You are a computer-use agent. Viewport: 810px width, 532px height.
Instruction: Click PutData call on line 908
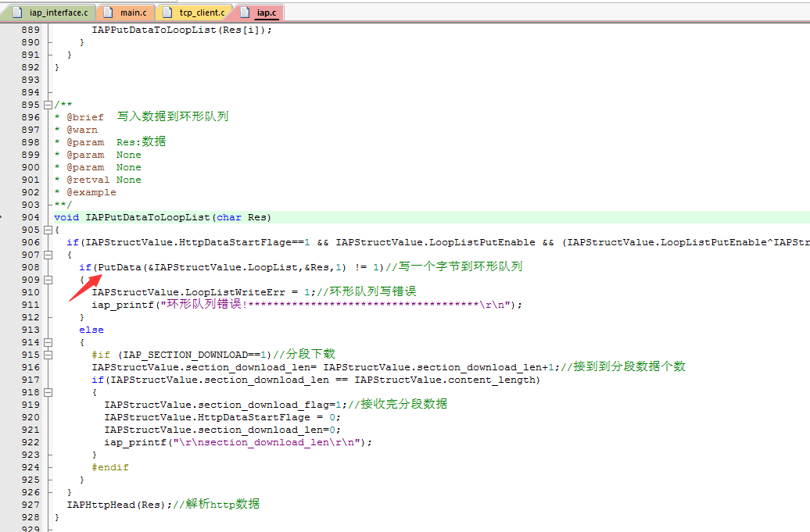(x=120, y=267)
